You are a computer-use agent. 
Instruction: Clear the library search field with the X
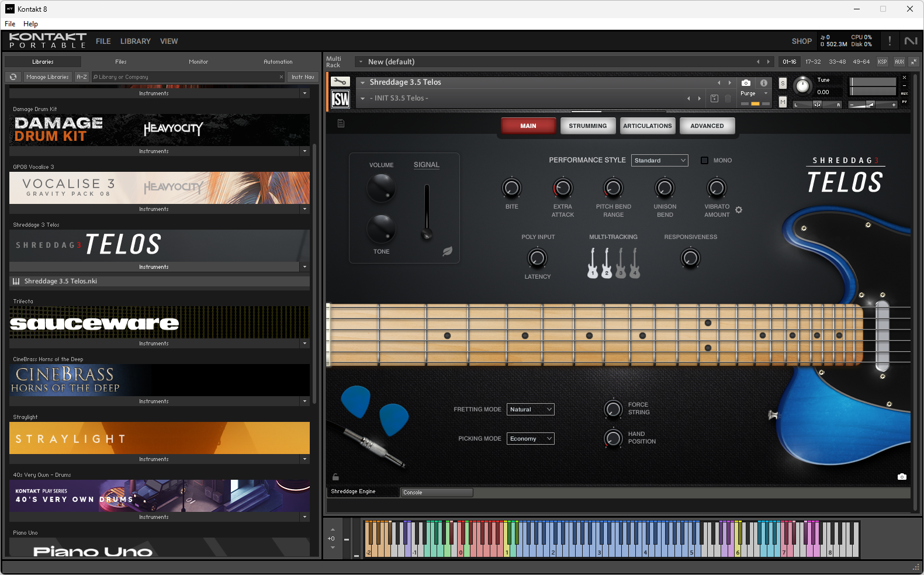point(281,77)
